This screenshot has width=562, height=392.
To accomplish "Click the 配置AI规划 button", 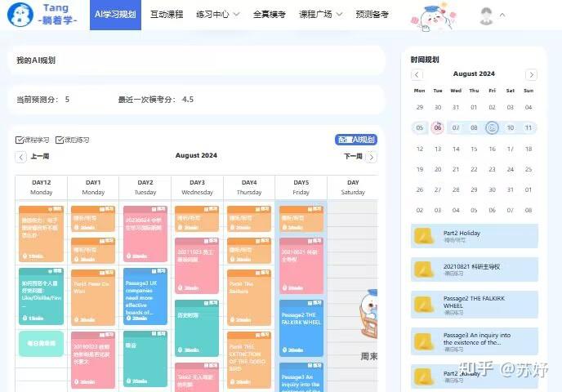I will [x=356, y=140].
